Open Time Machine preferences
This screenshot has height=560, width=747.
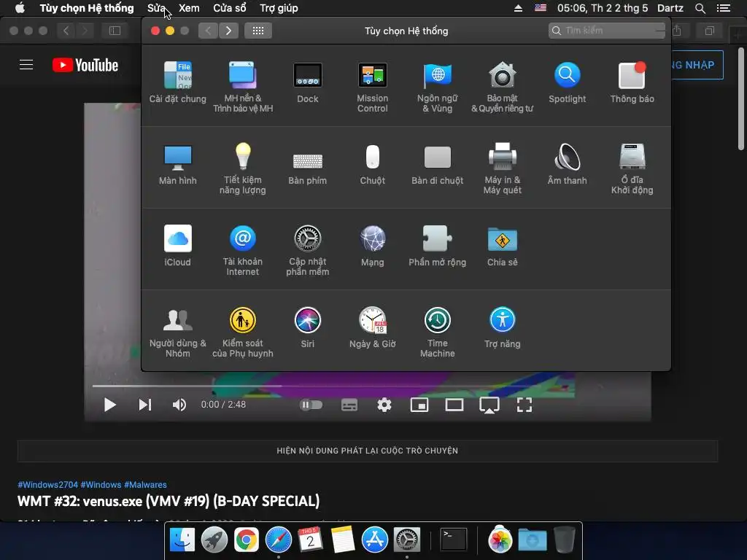point(438,332)
